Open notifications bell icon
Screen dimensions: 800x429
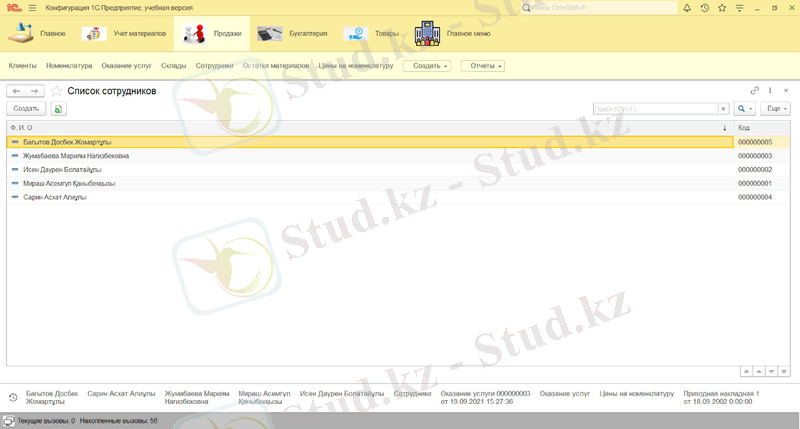(687, 8)
